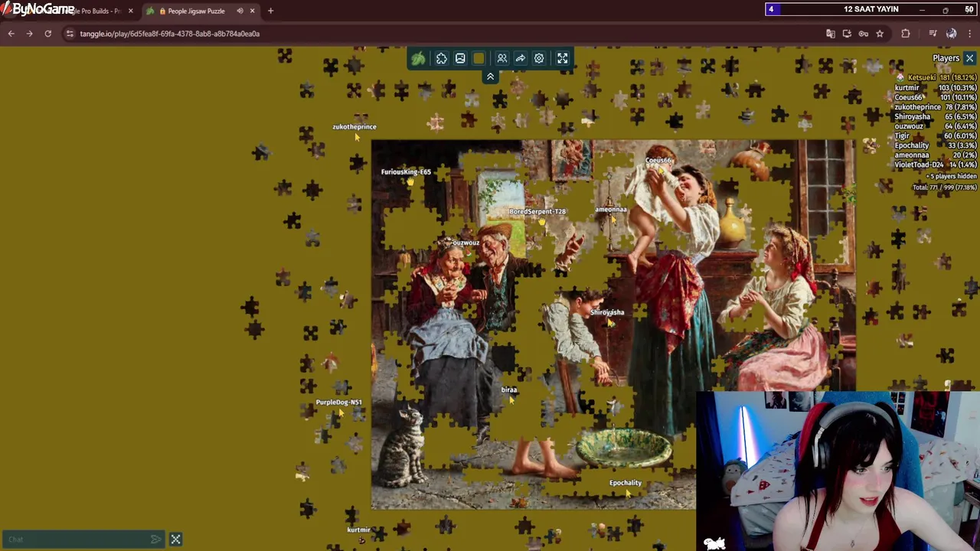This screenshot has height=551, width=980.
Task: View site information next to the URL
Action: click(70, 34)
